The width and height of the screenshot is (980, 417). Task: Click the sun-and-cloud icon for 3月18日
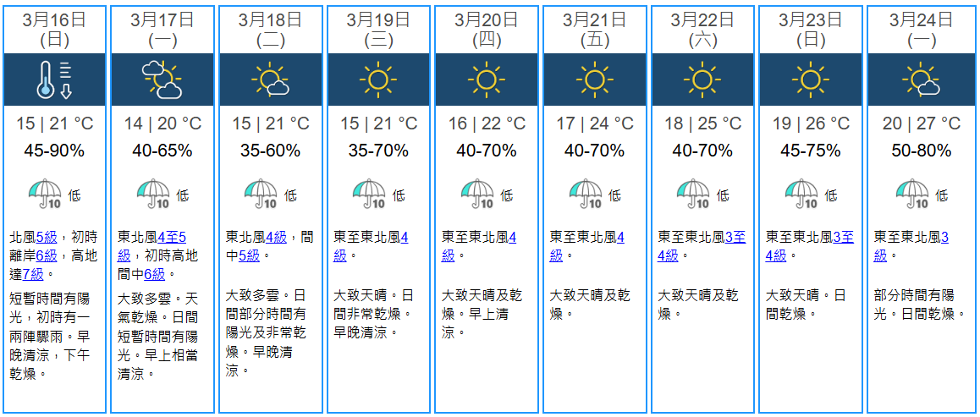[x=270, y=80]
